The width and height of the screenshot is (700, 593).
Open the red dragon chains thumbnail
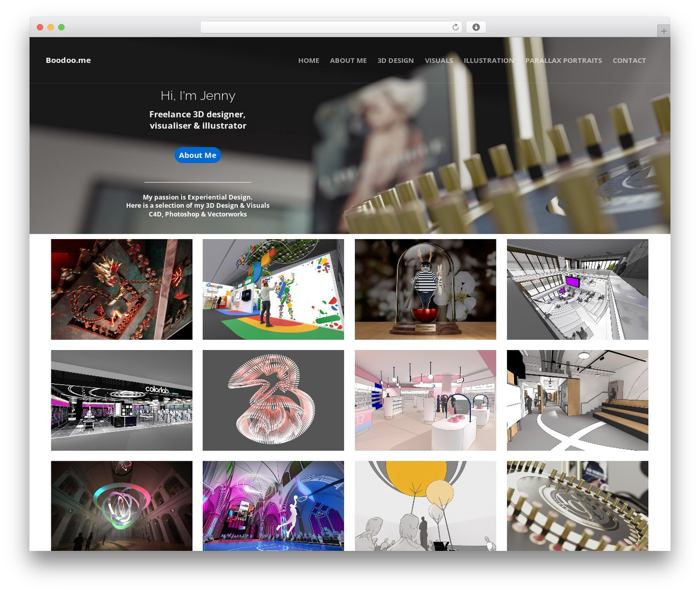click(x=121, y=289)
